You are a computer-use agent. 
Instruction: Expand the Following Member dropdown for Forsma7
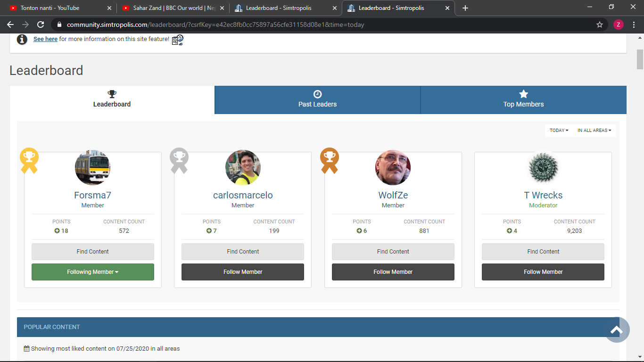point(93,272)
